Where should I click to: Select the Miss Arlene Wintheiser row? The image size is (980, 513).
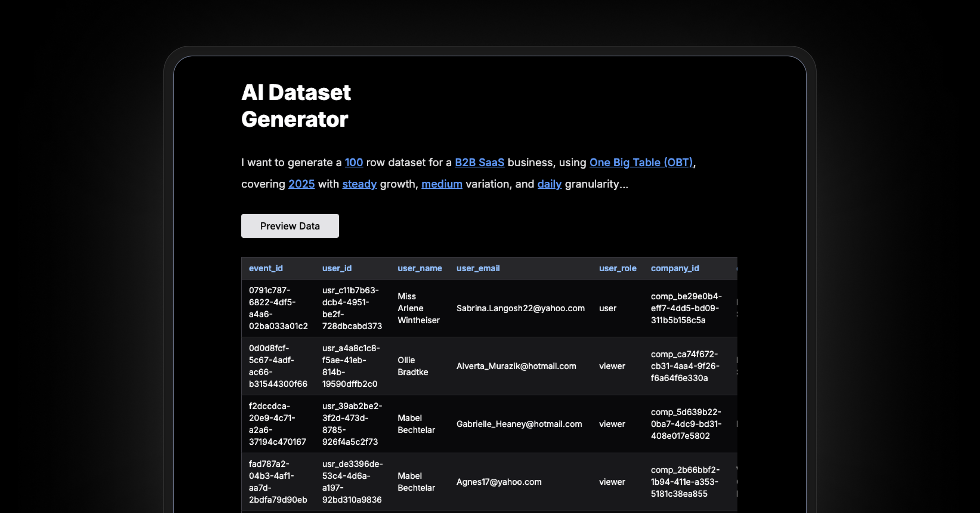(419, 308)
